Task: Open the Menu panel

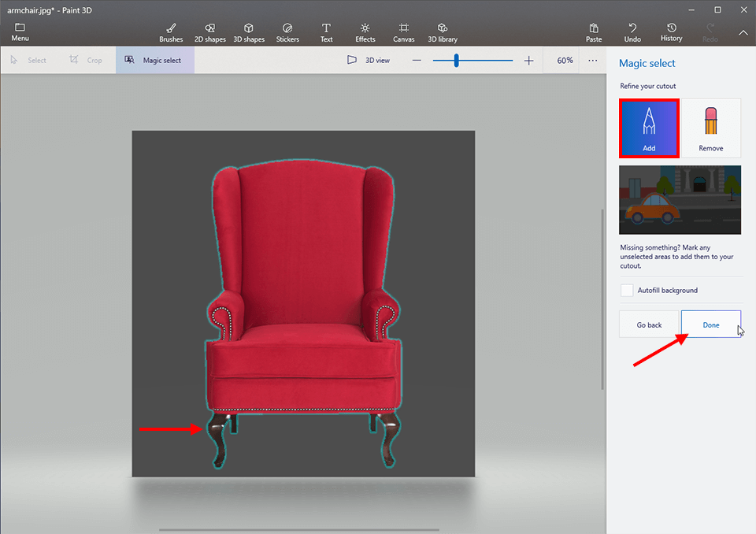Action: tap(19, 32)
